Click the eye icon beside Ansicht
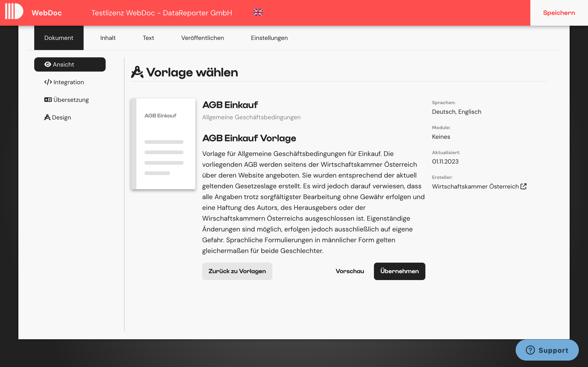 point(48,64)
